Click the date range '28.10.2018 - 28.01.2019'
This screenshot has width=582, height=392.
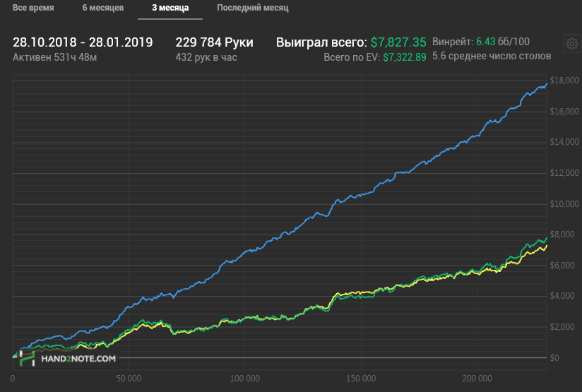point(83,42)
